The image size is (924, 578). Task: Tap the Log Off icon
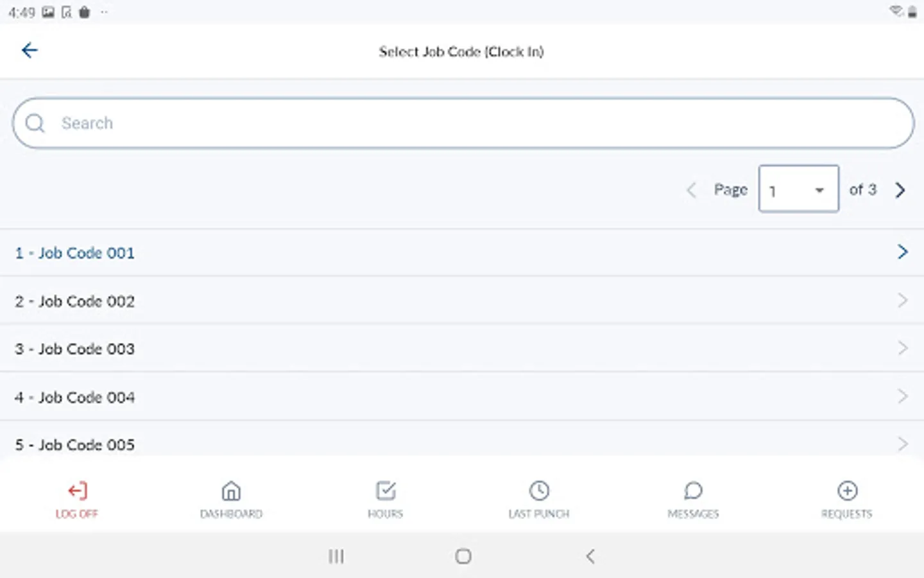(77, 491)
